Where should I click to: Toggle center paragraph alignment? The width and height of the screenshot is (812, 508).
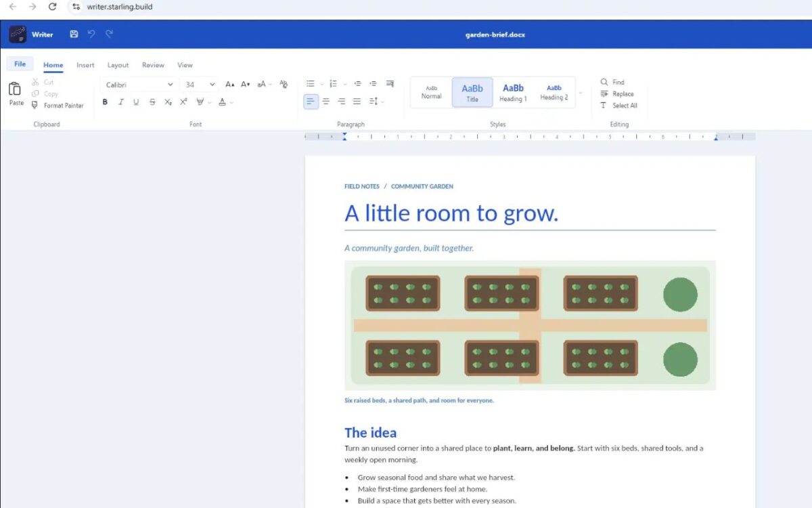point(326,102)
